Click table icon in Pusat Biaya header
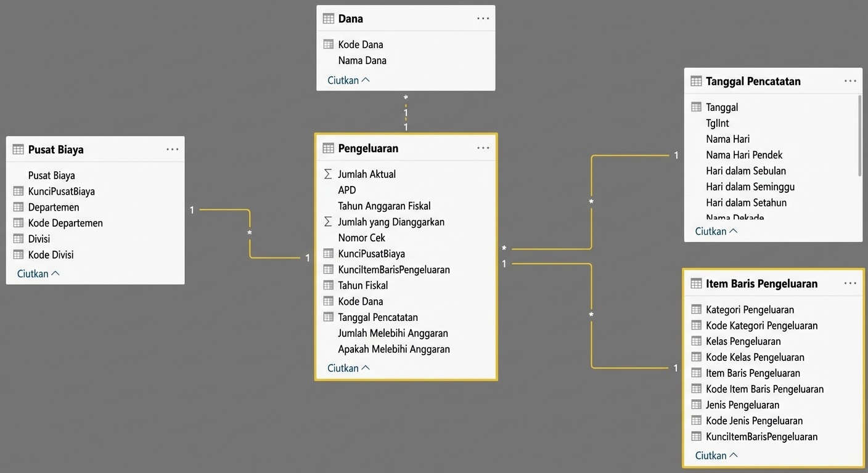Image resolution: width=868 pixels, height=473 pixels. tap(18, 150)
